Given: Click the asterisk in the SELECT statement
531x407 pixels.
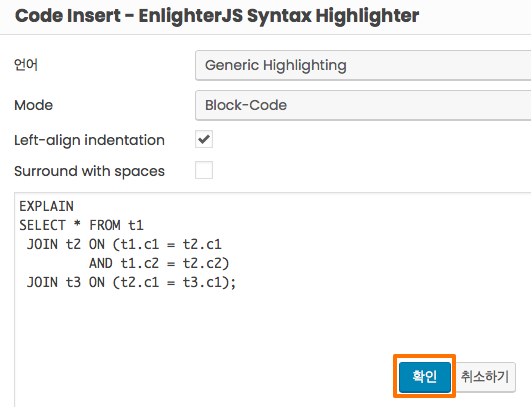Looking at the screenshot, I should 77,224.
